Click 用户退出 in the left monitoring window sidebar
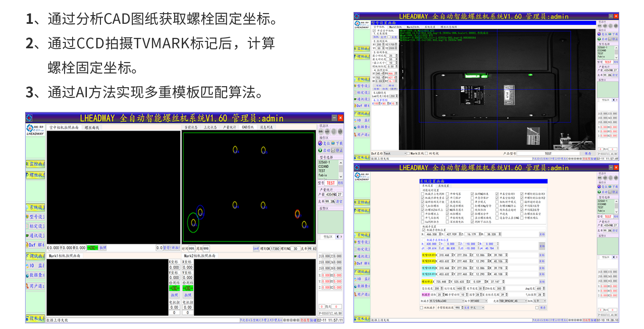 (x=35, y=286)
